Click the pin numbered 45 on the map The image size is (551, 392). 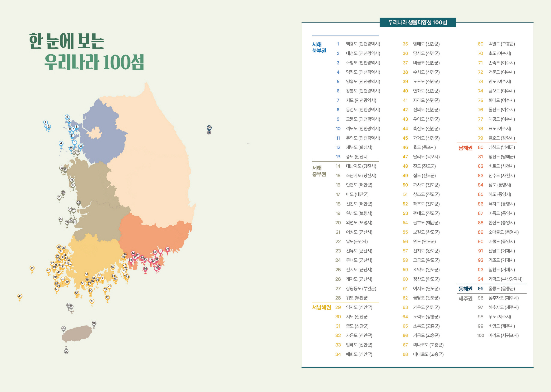point(20,297)
